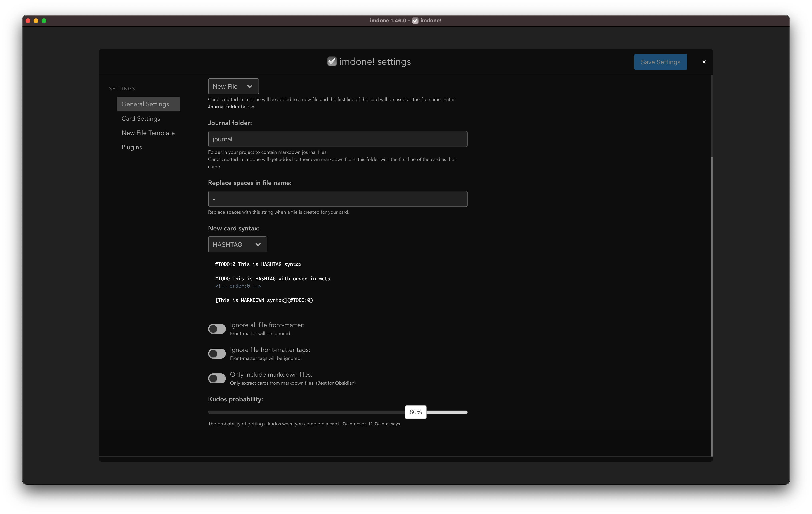This screenshot has height=514, width=812.
Task: Click the Kudos probability slider handle at 80%
Action: click(415, 412)
